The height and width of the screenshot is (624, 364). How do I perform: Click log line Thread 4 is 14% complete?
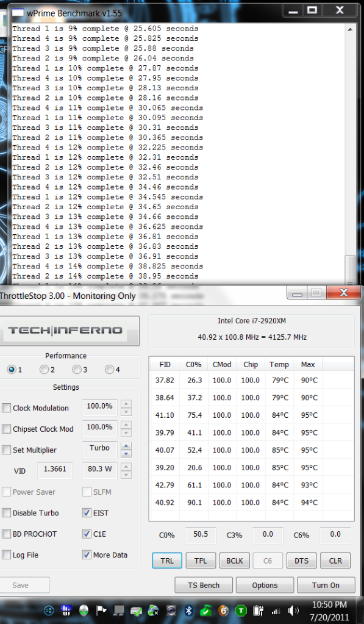pos(108,266)
